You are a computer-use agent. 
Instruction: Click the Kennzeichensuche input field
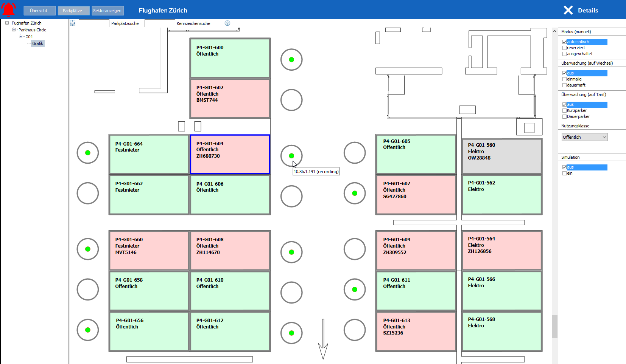point(160,23)
